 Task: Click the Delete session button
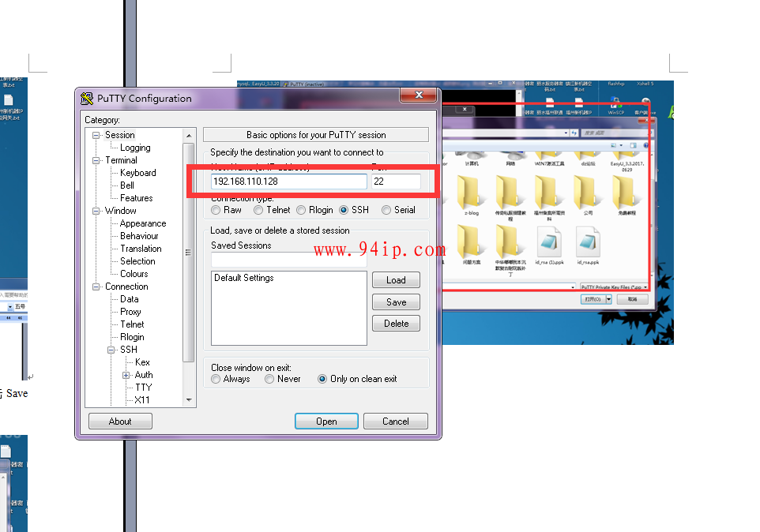[x=396, y=324]
